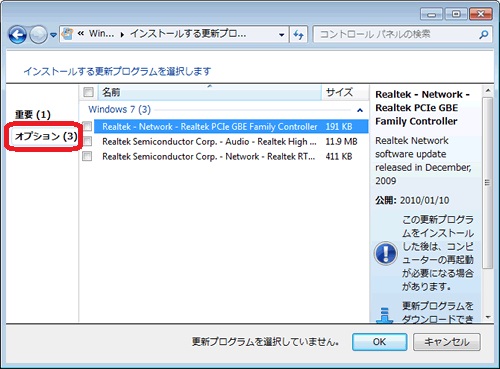Close the window with the red X

(481, 14)
